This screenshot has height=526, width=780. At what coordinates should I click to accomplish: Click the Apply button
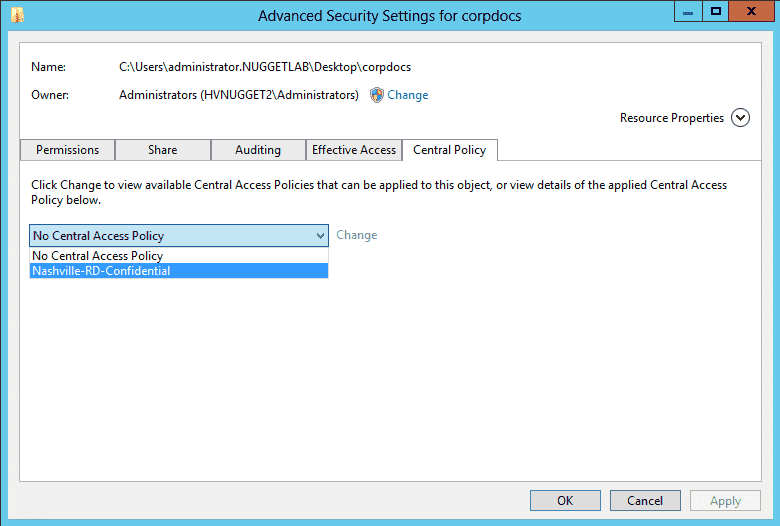pos(725,501)
